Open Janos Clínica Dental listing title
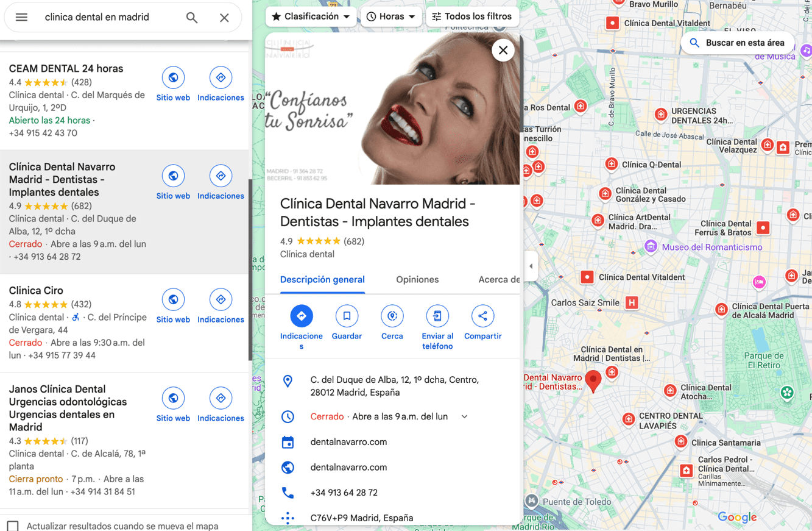The height and width of the screenshot is (531, 812). pos(68,408)
